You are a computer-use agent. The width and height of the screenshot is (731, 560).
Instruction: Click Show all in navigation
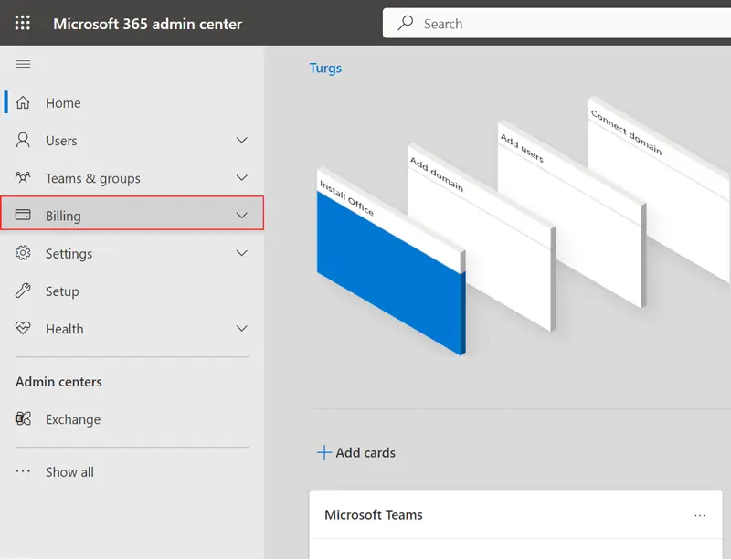[x=69, y=472]
